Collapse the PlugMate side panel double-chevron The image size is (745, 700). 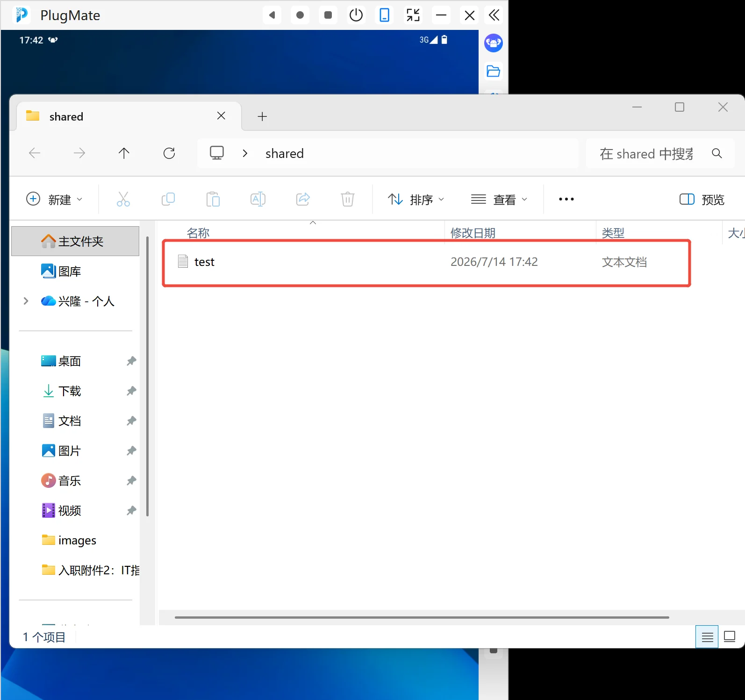pyautogui.click(x=494, y=15)
